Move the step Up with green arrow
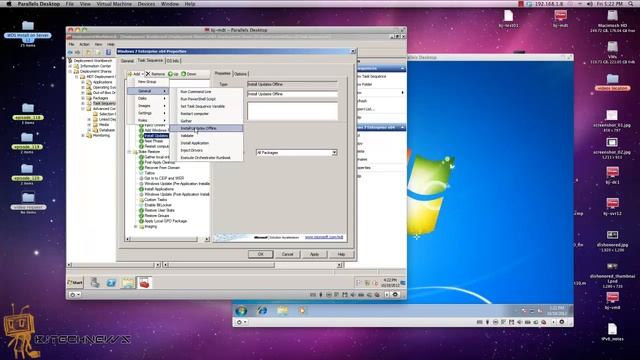This screenshot has width=640, height=360. [x=173, y=74]
